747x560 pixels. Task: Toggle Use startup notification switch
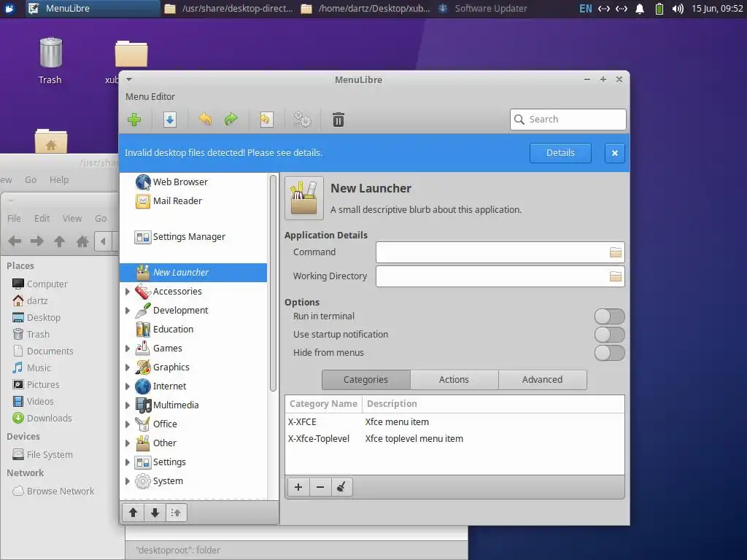609,334
